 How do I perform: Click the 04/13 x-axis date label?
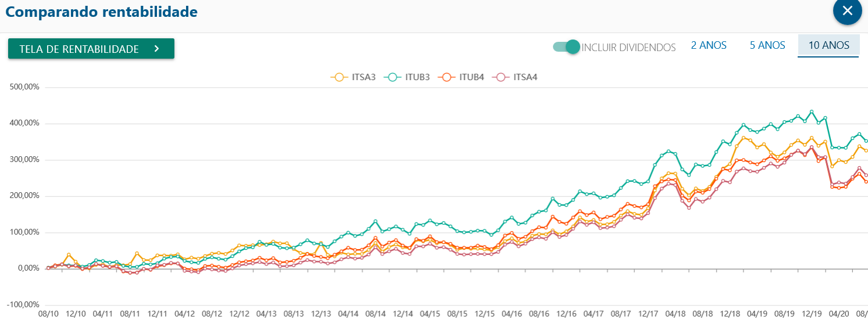coord(266,314)
